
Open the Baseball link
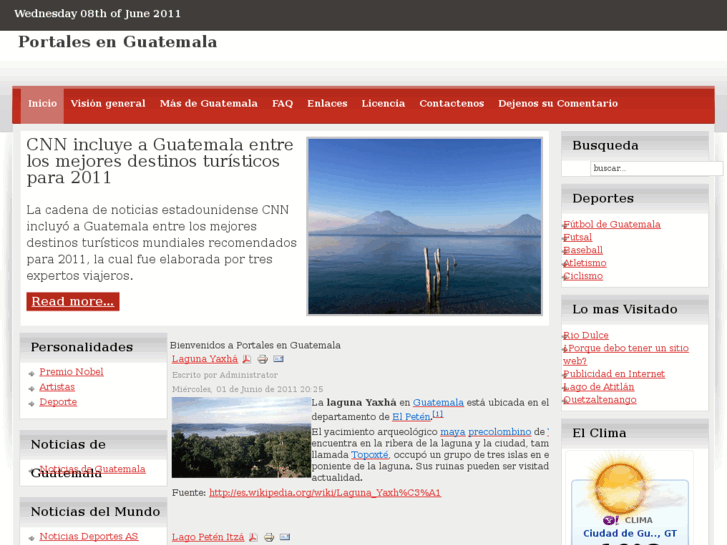pyautogui.click(x=583, y=250)
